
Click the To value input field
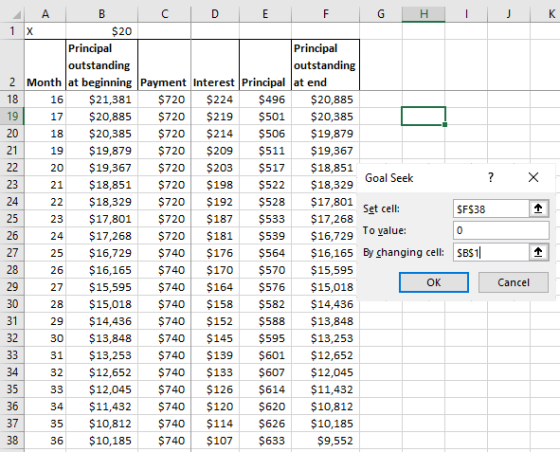(501, 230)
